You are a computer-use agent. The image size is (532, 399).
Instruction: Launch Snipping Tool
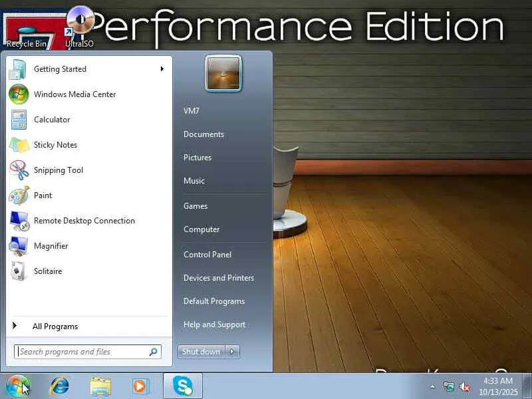(x=89, y=170)
